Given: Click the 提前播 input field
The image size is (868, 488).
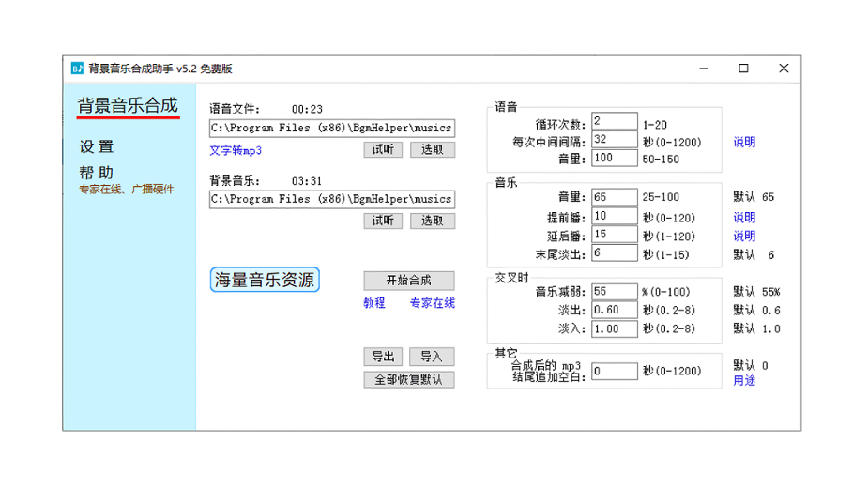Looking at the screenshot, I should 615,216.
